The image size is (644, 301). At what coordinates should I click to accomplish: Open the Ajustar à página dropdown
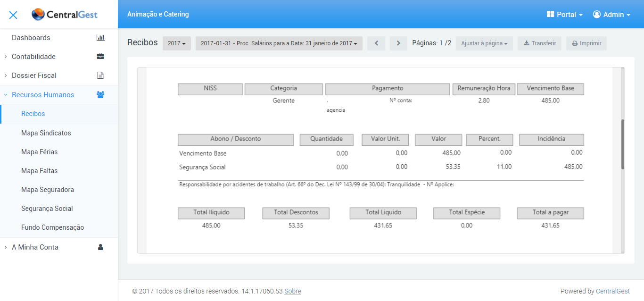click(484, 43)
